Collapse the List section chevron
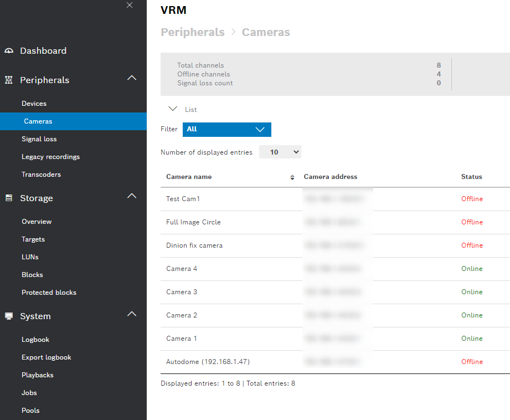 point(173,109)
